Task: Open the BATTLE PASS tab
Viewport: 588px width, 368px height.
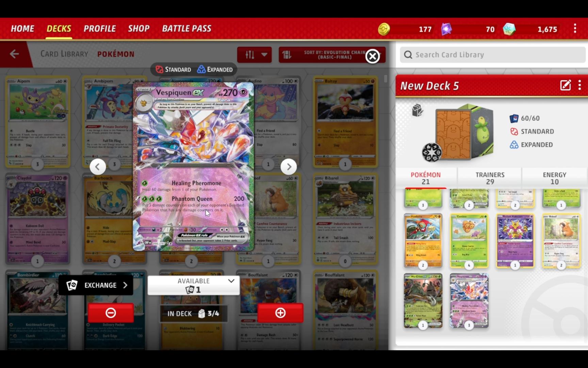Action: click(x=186, y=29)
